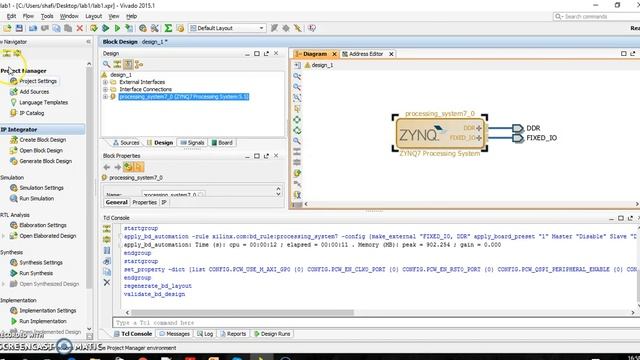Switch to the Properties tab in Block Properties
This screenshot has height=360, width=640.
[144, 202]
